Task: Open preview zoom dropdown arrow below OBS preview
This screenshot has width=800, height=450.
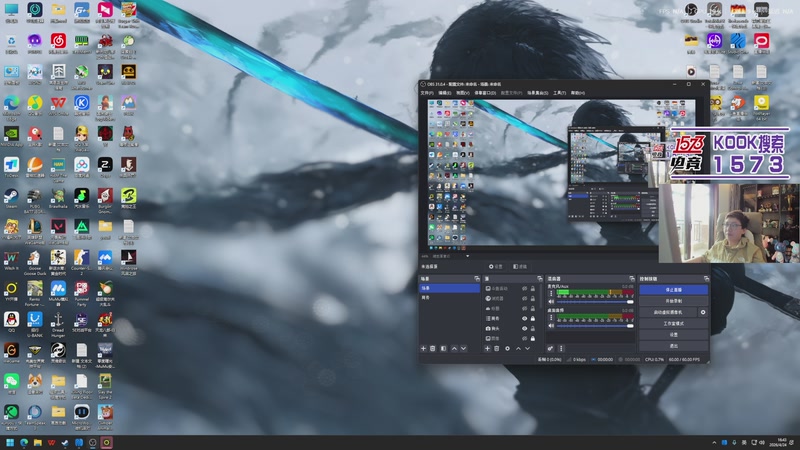Action: [467, 256]
